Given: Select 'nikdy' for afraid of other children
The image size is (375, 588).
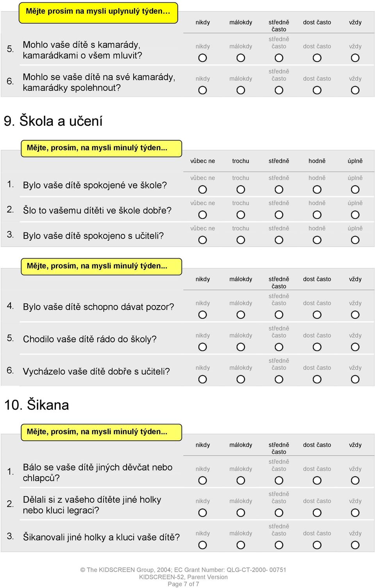Looking at the screenshot, I should (202, 480).
